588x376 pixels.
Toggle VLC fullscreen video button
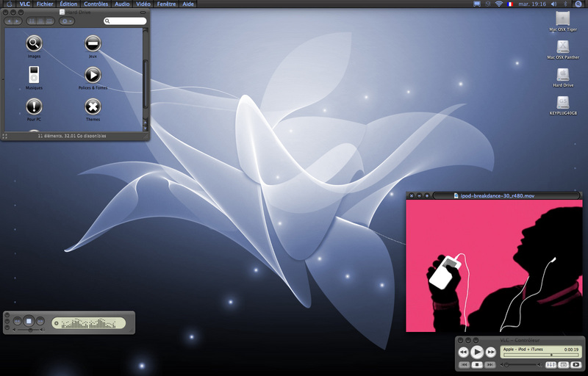coord(576,364)
